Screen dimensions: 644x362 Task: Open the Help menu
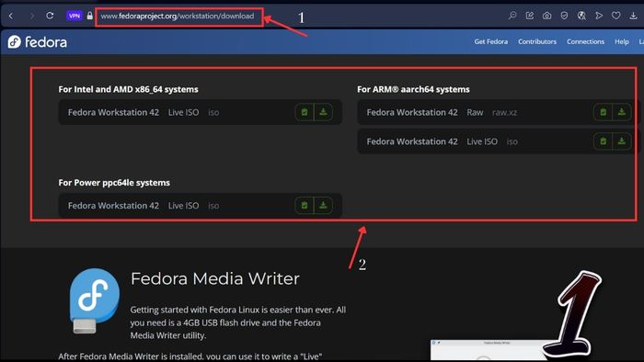coord(621,41)
